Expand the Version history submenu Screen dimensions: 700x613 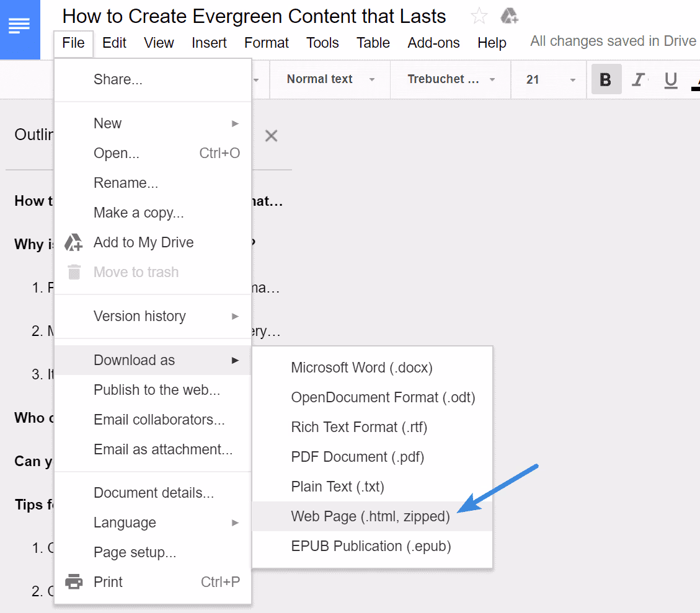(x=235, y=316)
